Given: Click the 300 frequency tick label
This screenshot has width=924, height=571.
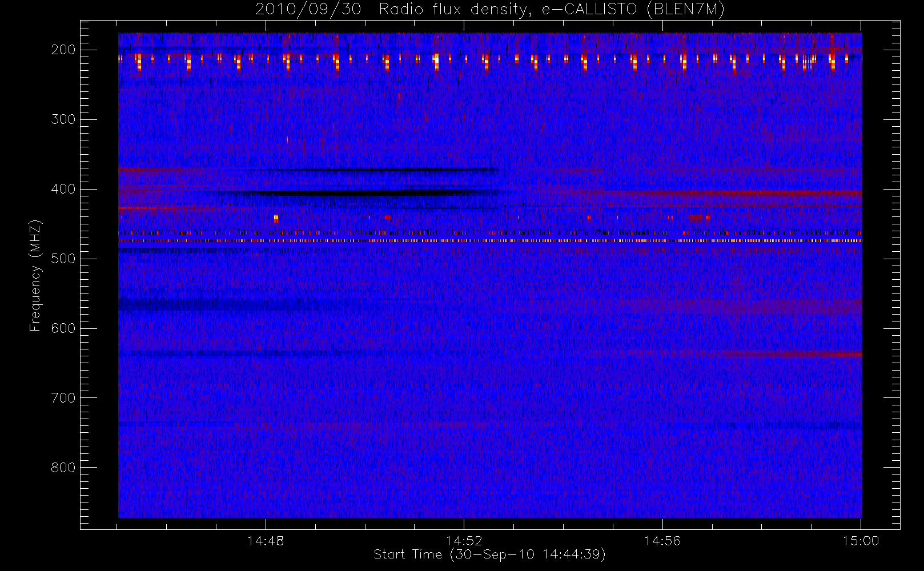Looking at the screenshot, I should pos(63,119).
